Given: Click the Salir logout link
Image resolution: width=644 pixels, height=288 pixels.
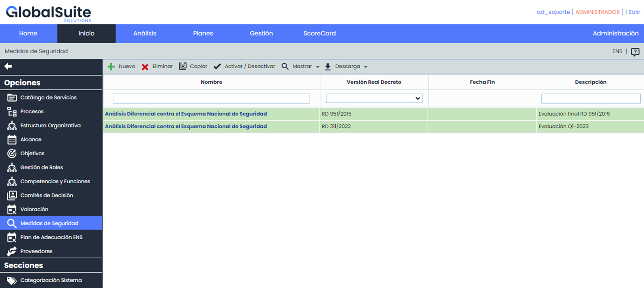Looking at the screenshot, I should coord(634,12).
